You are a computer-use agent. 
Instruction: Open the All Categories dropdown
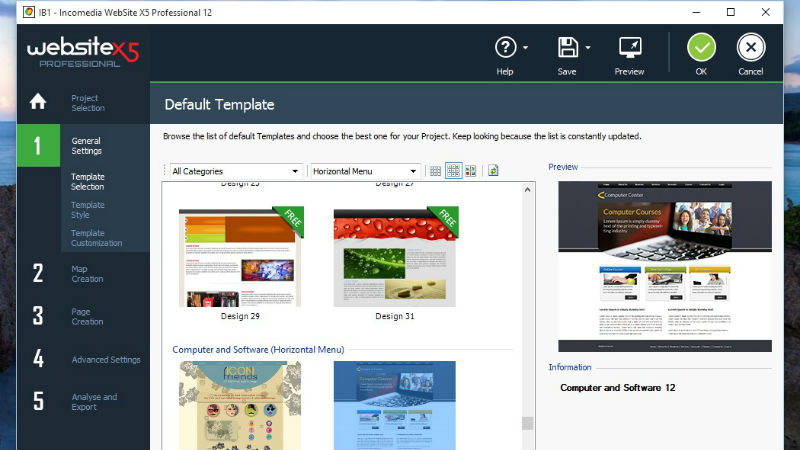(236, 171)
